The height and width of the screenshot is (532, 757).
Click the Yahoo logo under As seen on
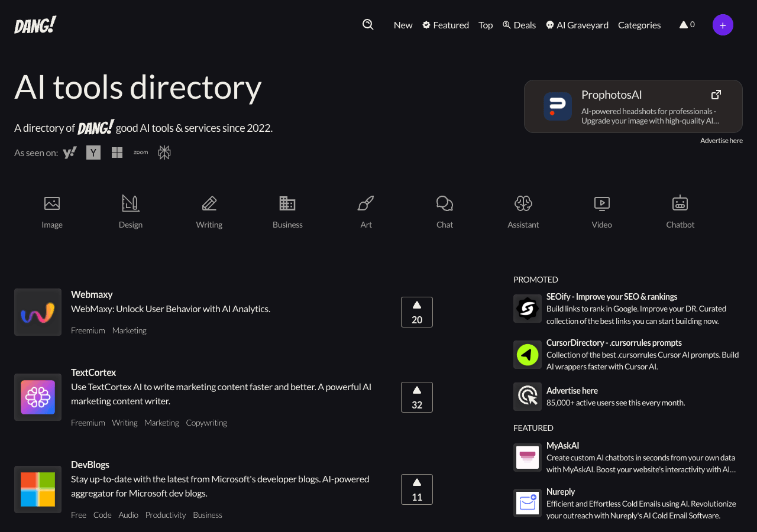tap(70, 153)
